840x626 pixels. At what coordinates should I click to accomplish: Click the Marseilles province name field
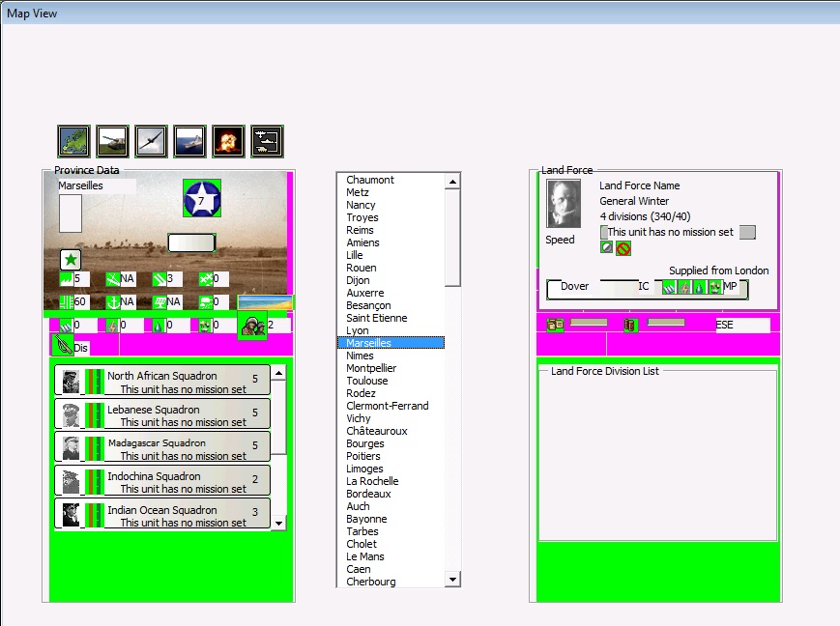(95, 185)
